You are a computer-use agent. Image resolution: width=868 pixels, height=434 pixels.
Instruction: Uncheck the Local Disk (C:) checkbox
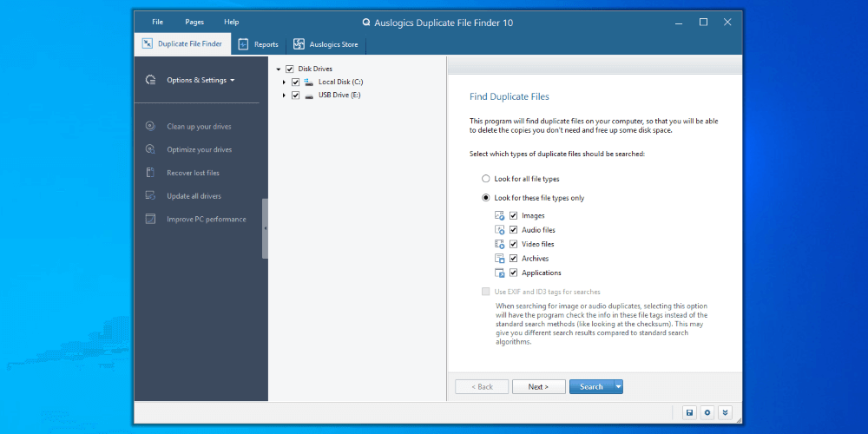296,82
